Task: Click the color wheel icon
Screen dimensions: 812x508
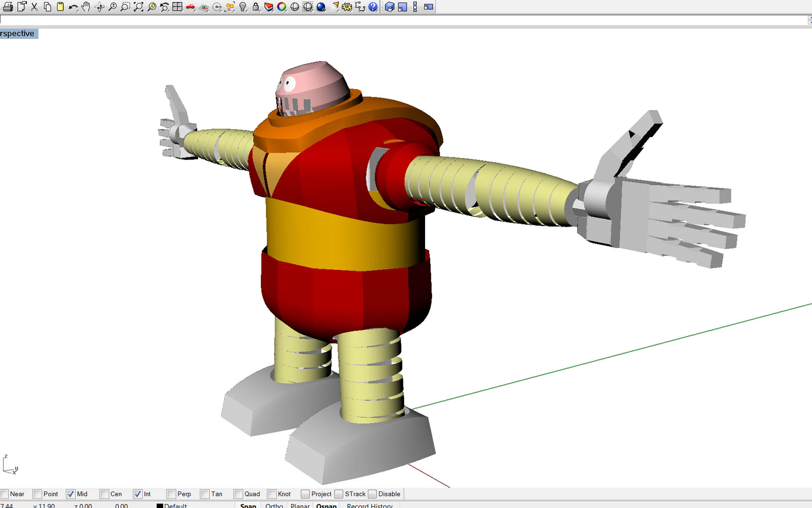Action: [282, 7]
